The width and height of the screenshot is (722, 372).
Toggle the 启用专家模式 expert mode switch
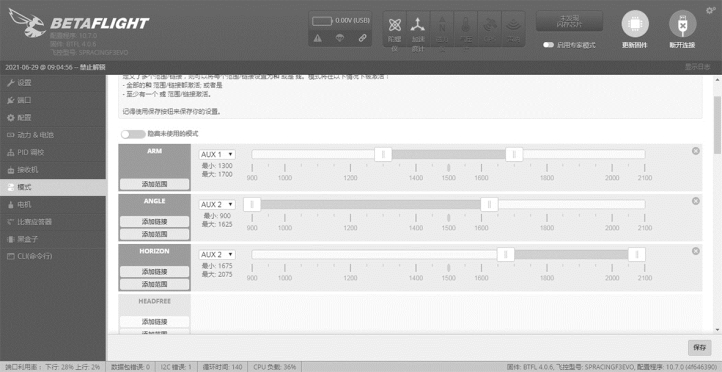[548, 45]
